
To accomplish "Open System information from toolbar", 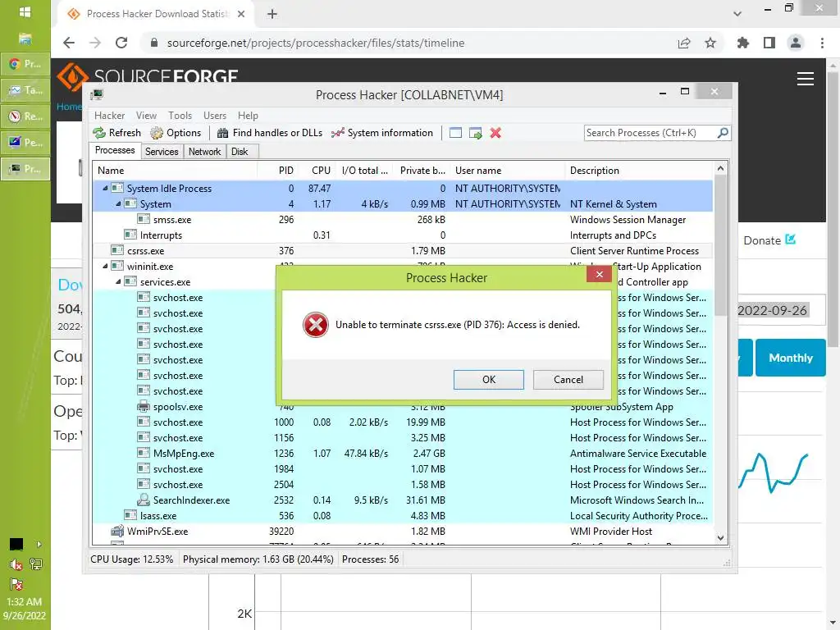I will [x=382, y=133].
